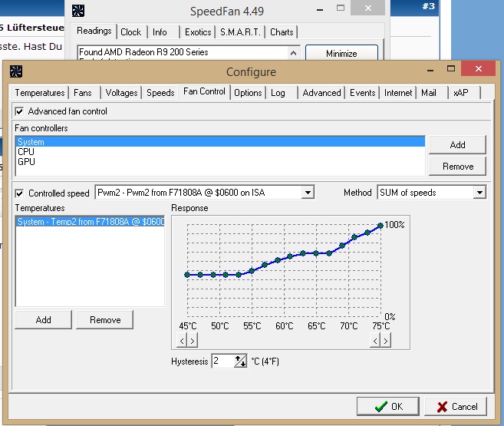Screen dimensions: 504x426
Task: Click the SpeedFan log scroll up arrow
Action: [293, 53]
